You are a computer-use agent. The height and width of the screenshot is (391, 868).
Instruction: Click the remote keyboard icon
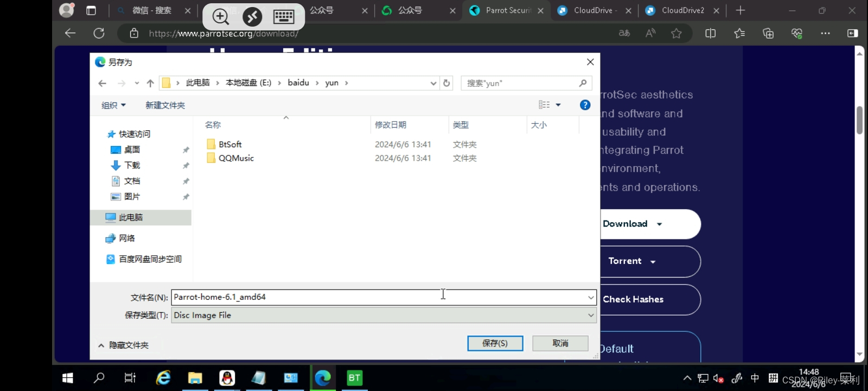[x=284, y=17]
